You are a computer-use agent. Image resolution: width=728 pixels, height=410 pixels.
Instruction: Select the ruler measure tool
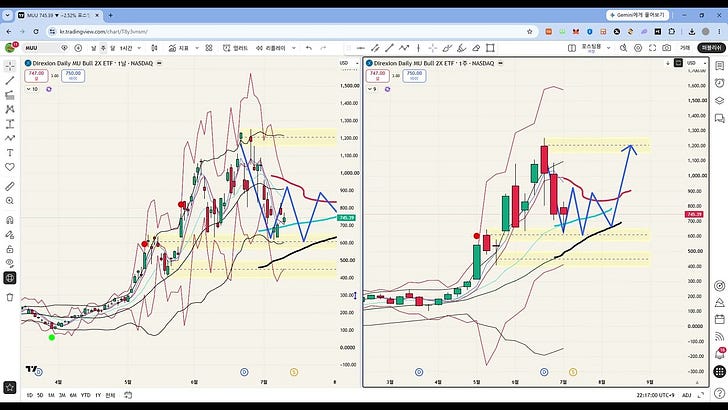pos(10,187)
